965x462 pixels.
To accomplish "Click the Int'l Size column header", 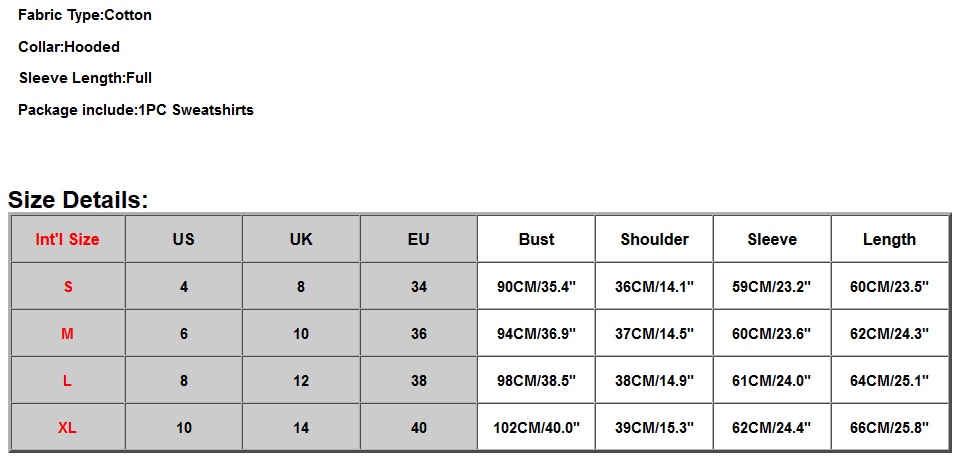I will [68, 239].
